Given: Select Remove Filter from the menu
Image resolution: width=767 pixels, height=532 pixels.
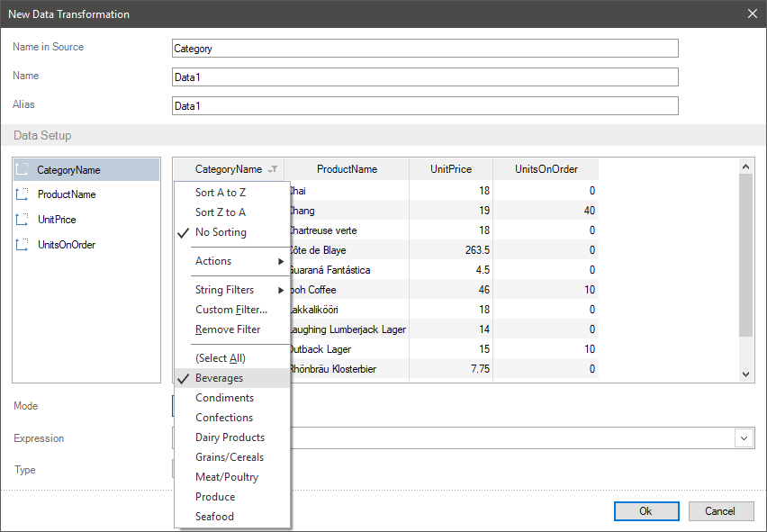Looking at the screenshot, I should pyautogui.click(x=228, y=329).
